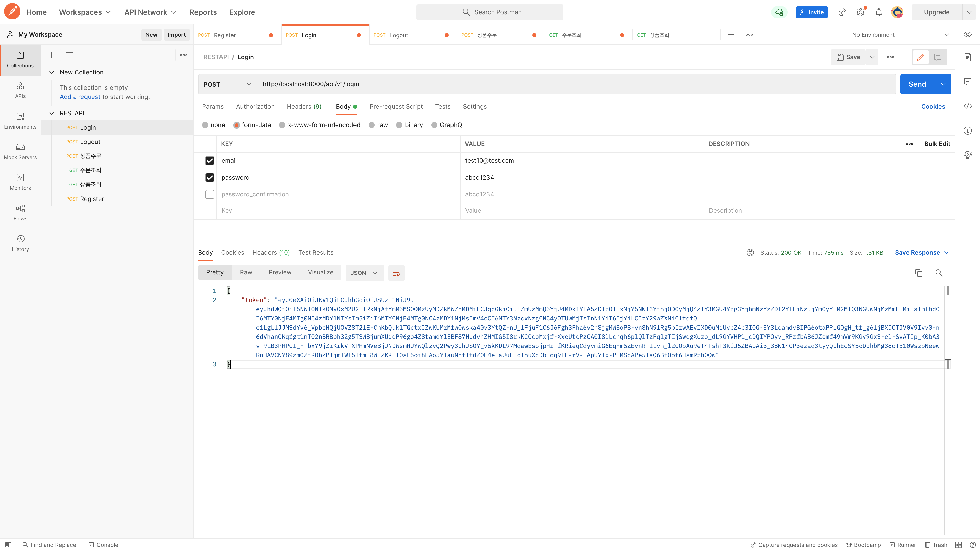
Task: Click the copy response icon
Action: 918,273
